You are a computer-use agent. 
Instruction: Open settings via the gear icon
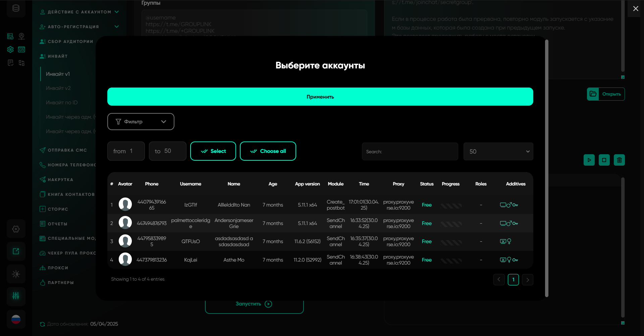click(x=16, y=229)
